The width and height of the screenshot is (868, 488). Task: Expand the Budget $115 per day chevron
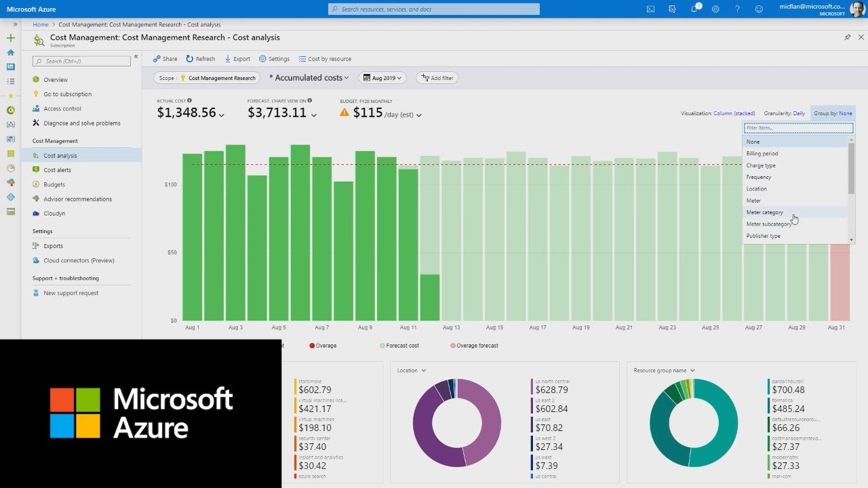tap(419, 115)
